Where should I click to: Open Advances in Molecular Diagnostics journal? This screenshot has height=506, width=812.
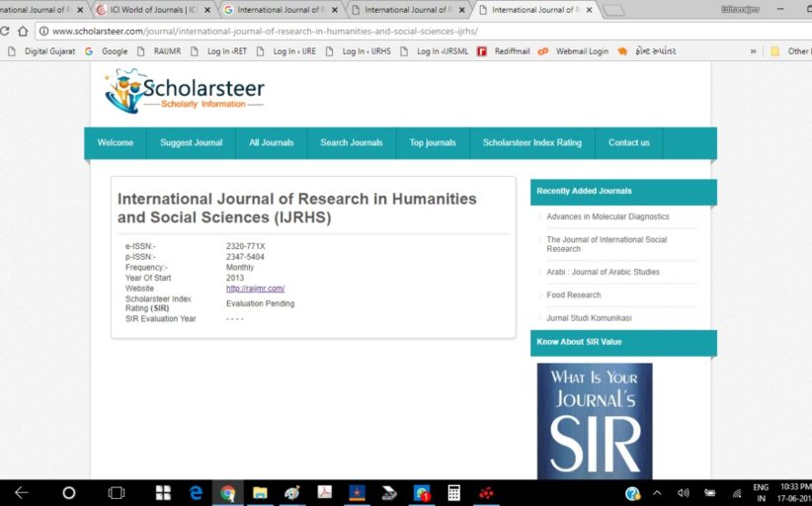(x=608, y=216)
